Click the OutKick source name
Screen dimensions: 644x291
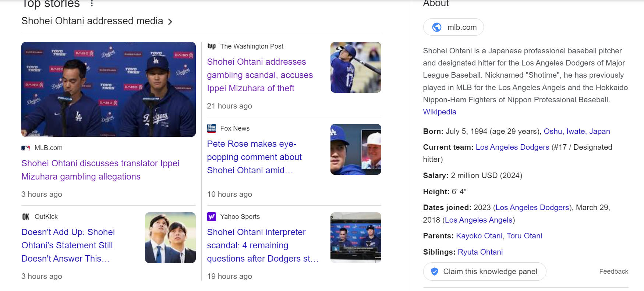click(46, 217)
